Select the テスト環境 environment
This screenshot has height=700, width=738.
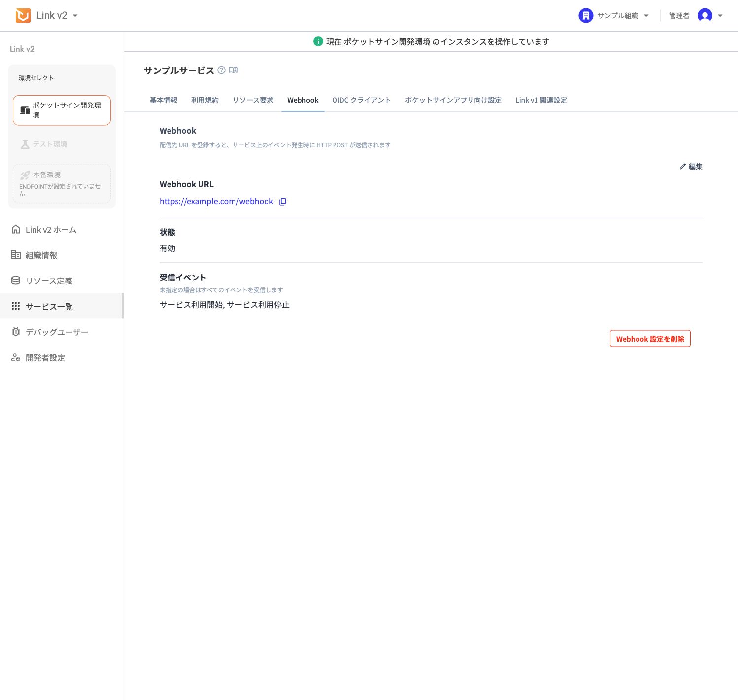[62, 144]
